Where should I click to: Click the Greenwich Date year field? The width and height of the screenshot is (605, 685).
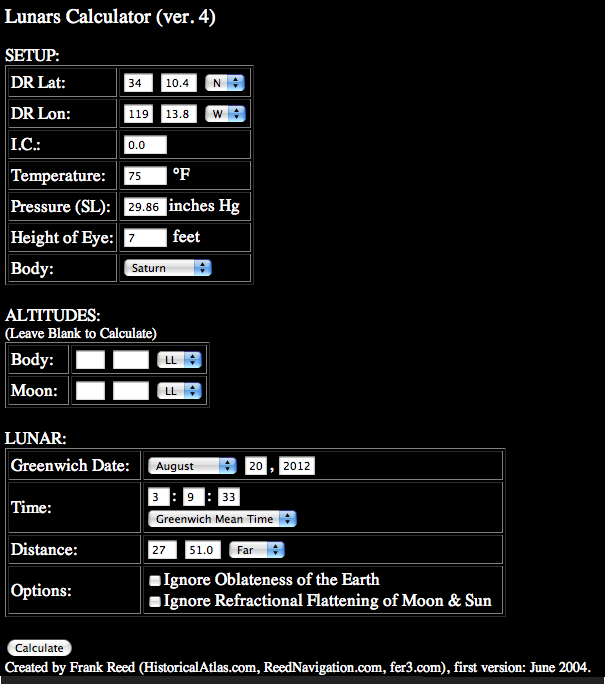coord(297,466)
